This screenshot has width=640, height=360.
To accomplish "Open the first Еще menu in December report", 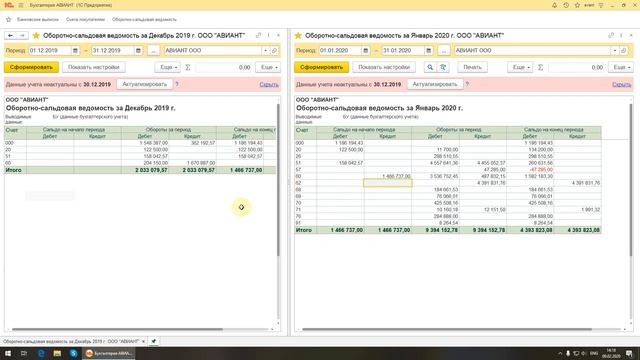I will (x=167, y=67).
